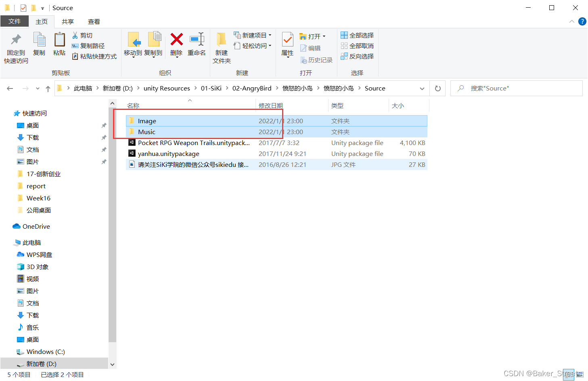Click the Paste clipboard icon
This screenshot has height=381, width=588.
point(59,44)
